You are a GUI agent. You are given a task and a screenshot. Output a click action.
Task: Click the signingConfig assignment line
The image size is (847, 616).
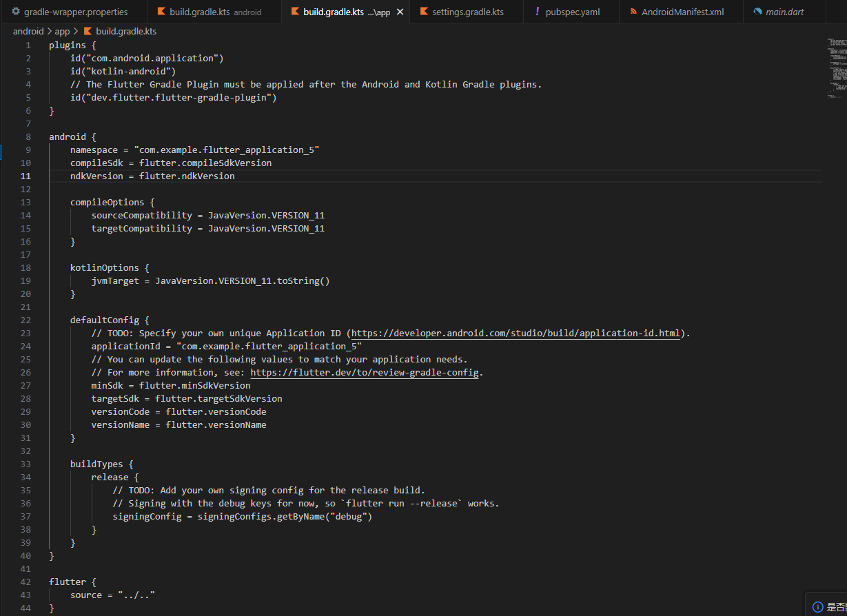[x=243, y=517]
